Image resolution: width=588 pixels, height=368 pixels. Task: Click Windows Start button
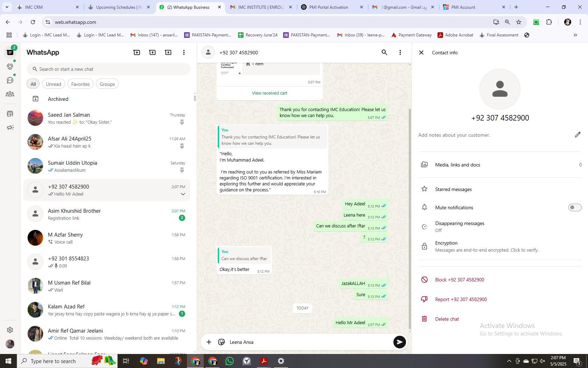8,361
